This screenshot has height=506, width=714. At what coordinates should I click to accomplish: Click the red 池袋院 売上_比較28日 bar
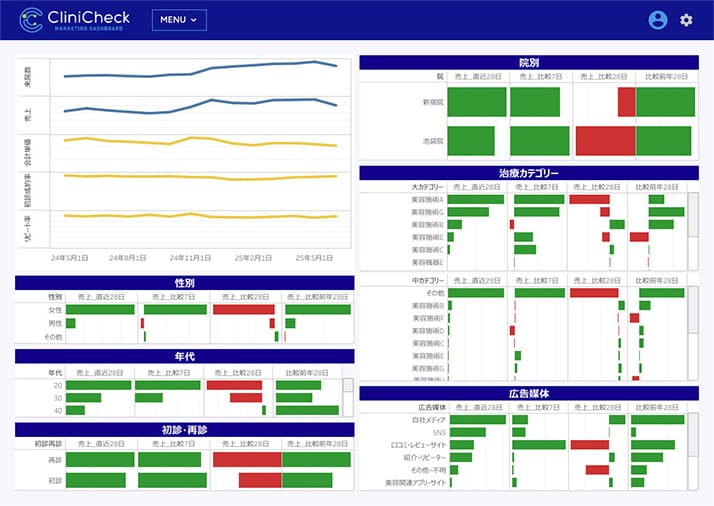pos(605,140)
